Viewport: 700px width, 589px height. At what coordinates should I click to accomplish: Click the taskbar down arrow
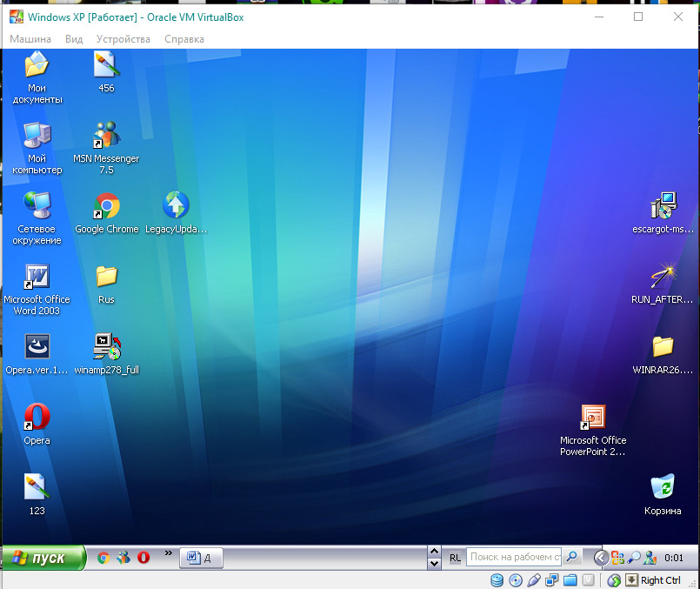point(434,564)
